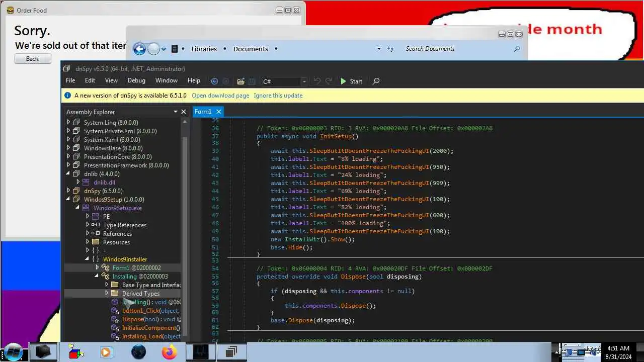
Task: Click the Open download page link
Action: point(220,96)
